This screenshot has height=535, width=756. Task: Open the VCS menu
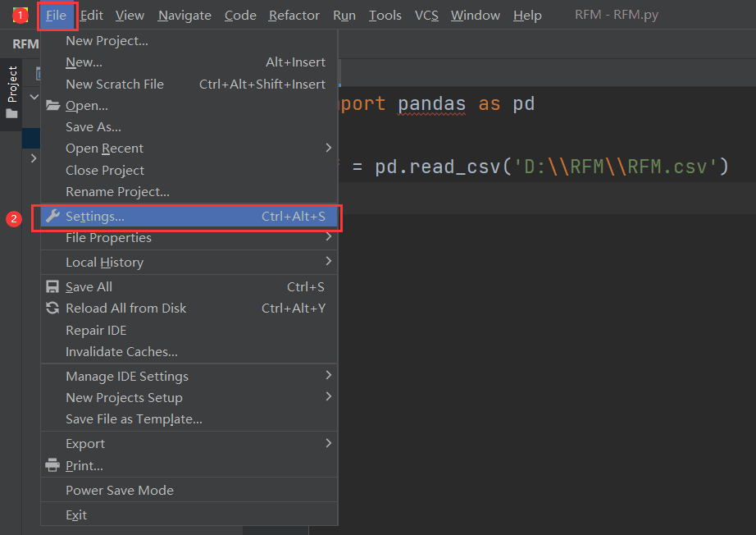click(x=426, y=15)
